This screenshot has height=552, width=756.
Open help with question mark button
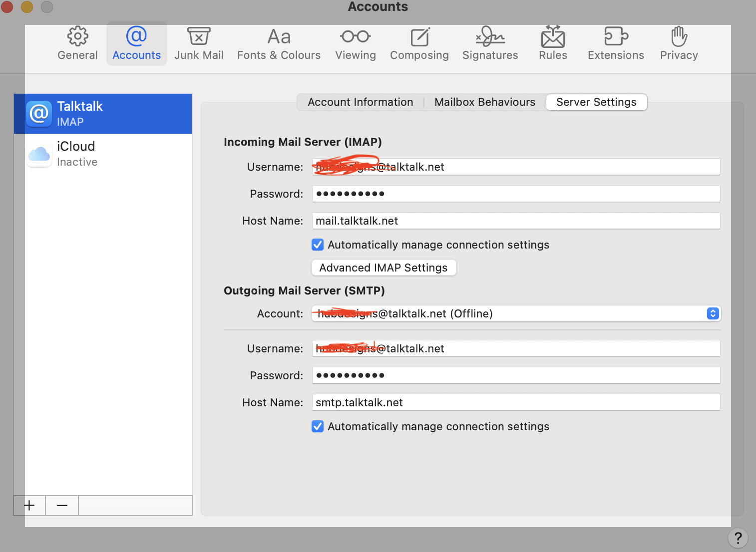click(738, 538)
